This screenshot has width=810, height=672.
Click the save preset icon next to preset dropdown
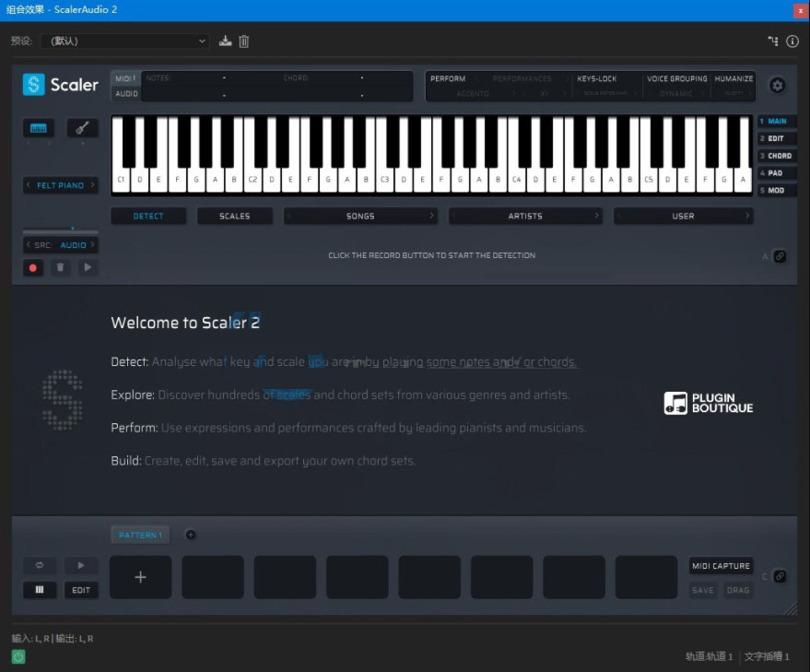click(x=225, y=41)
